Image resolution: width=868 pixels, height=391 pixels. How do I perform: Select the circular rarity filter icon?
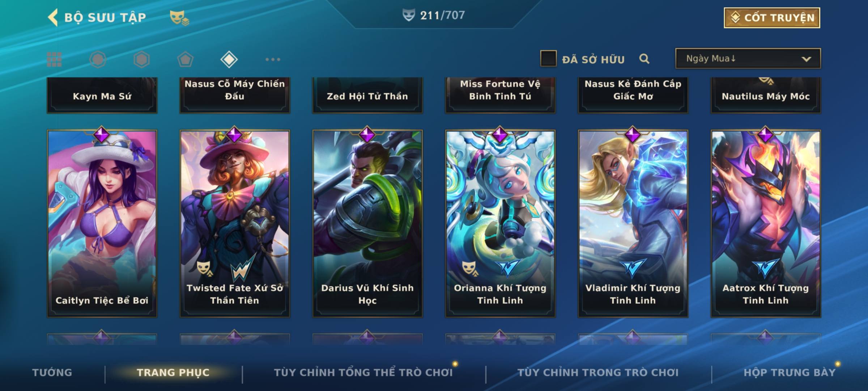click(98, 59)
